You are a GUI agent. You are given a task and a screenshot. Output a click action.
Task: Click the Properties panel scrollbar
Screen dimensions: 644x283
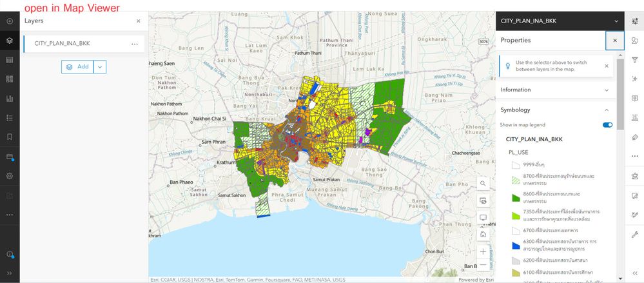tap(620, 95)
